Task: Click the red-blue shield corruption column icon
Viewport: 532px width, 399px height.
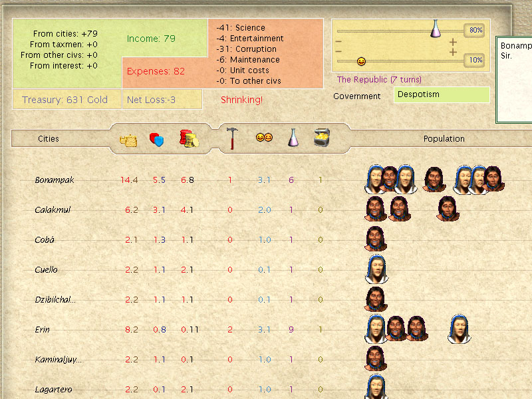Action: [x=157, y=139]
